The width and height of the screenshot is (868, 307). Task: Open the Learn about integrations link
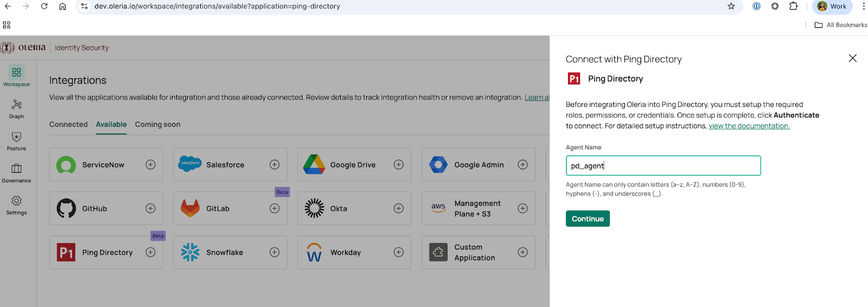pyautogui.click(x=537, y=97)
